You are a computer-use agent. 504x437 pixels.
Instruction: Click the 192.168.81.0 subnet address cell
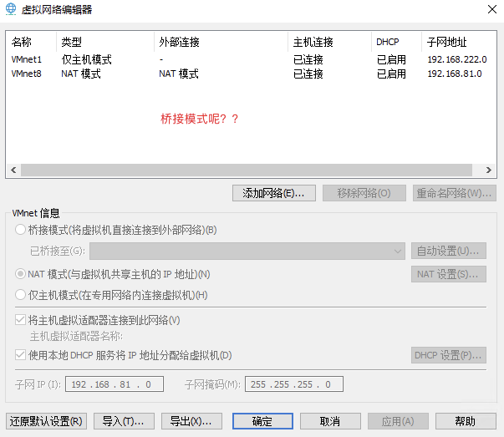click(x=455, y=74)
